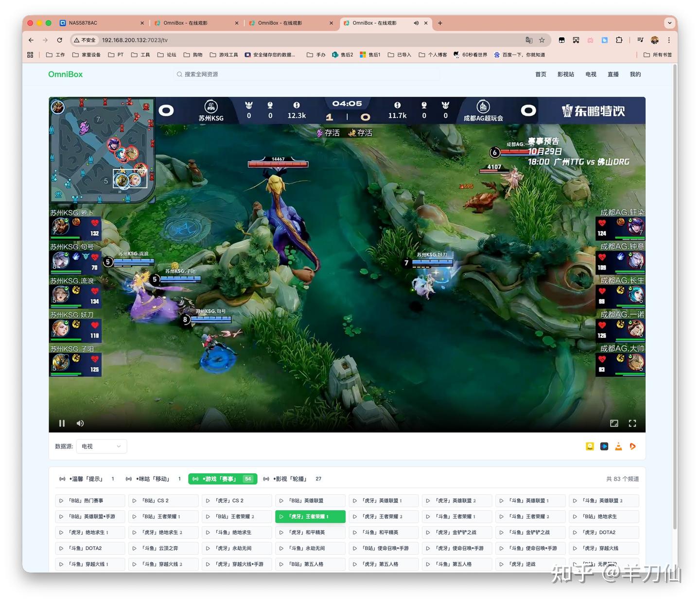Switch to the 咪咕「移动」 channel group
Screen dimensions: 700x602
[153, 479]
